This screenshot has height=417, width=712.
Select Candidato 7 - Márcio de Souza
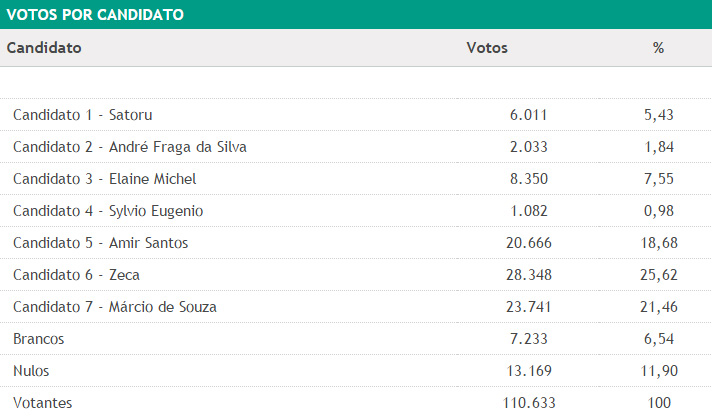pyautogui.click(x=115, y=307)
